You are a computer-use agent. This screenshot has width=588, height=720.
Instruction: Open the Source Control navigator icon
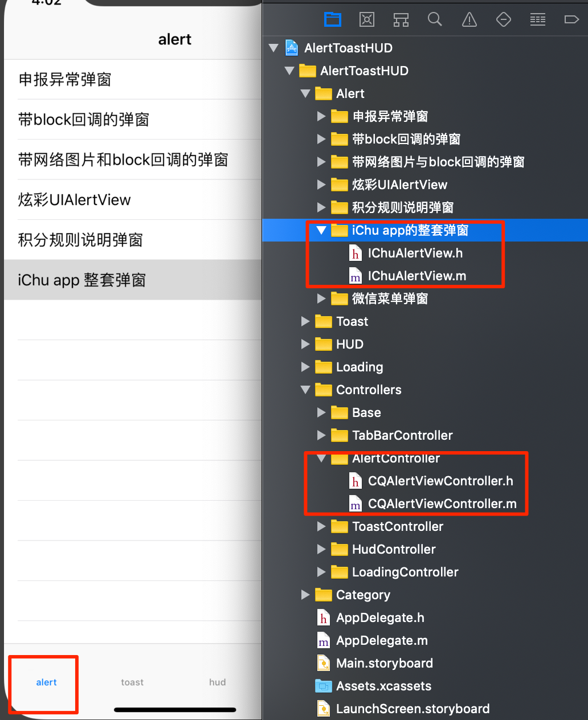(x=367, y=20)
